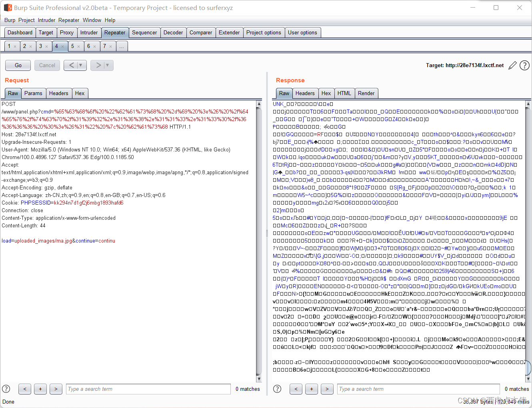Add new Repeater tab with ellipsis
The width and height of the screenshot is (532, 408).
click(122, 46)
